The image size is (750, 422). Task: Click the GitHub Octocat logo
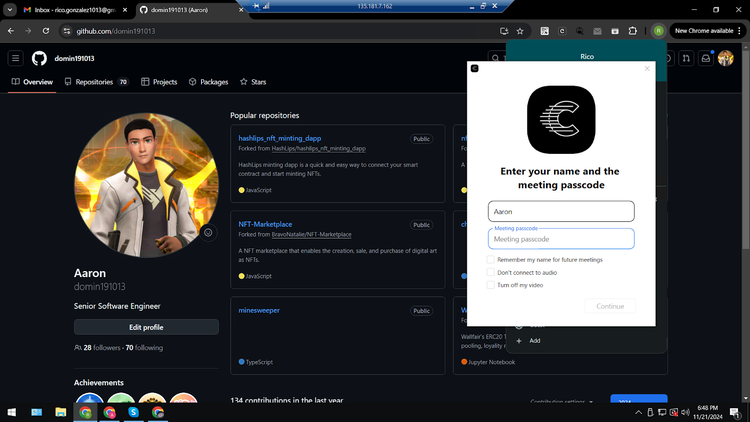click(x=39, y=59)
